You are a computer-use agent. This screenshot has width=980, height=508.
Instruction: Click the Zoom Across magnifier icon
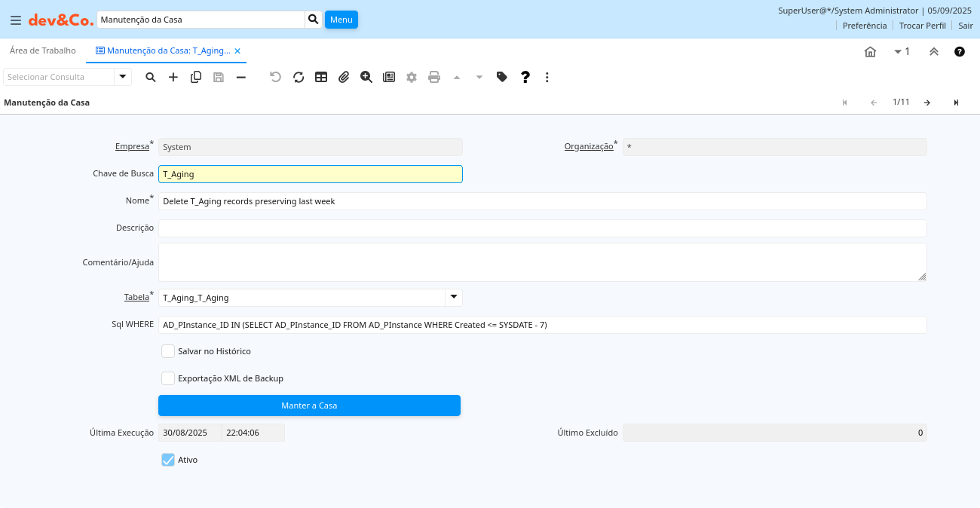(x=366, y=77)
